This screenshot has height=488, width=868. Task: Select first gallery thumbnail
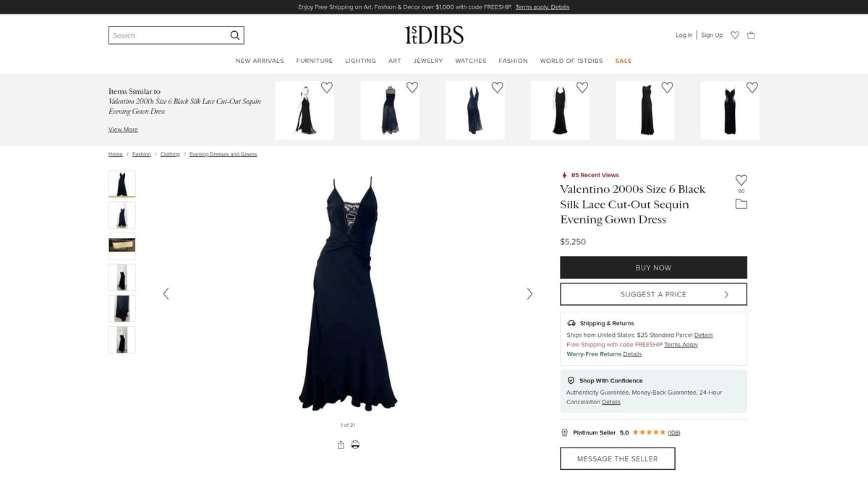pyautogui.click(x=122, y=184)
